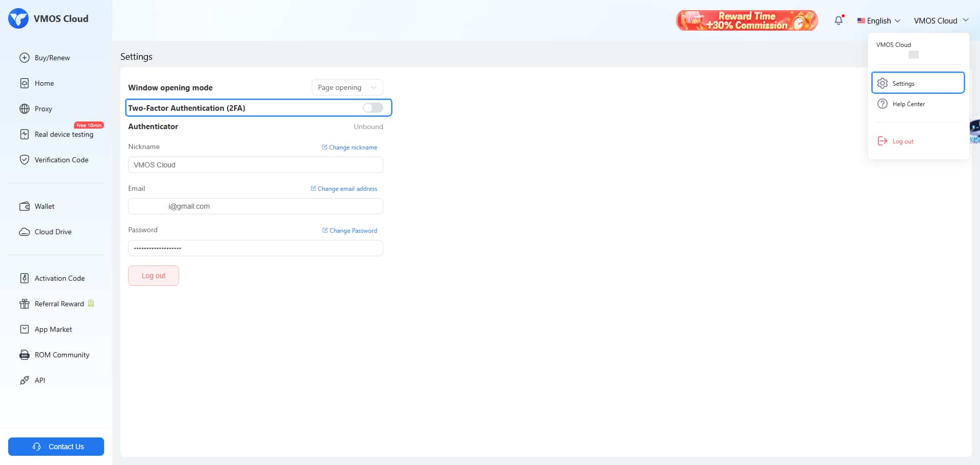This screenshot has height=465, width=980.
Task: Click the US flag language icon
Action: coord(861,21)
